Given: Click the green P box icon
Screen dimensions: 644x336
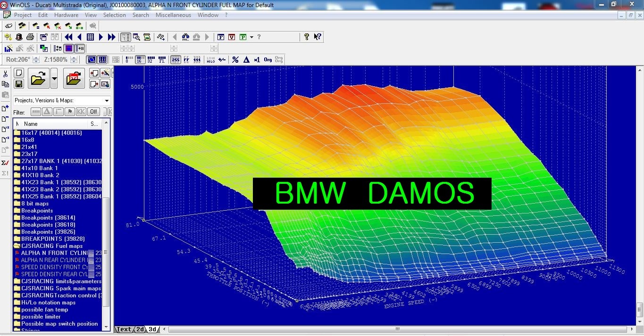Looking at the screenshot, I should (243, 37).
